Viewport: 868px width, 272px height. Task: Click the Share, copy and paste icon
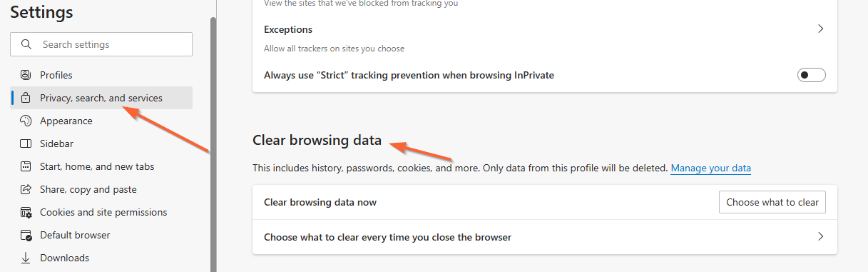pos(26,189)
